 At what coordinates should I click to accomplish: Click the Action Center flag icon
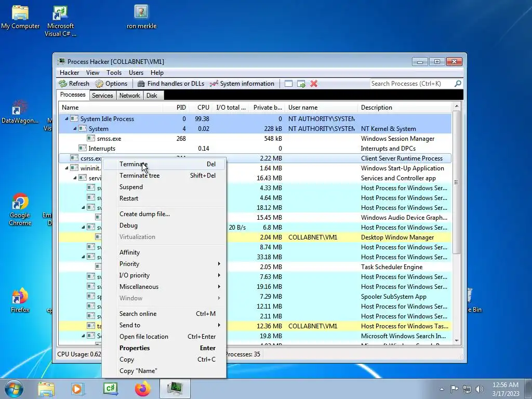[454, 389]
